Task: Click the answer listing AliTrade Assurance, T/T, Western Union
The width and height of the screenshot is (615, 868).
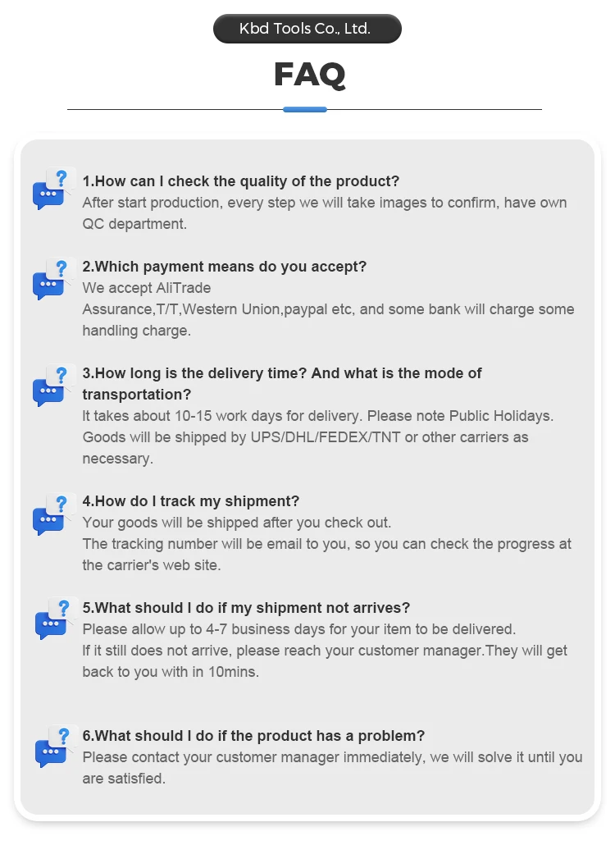Action: [x=329, y=309]
